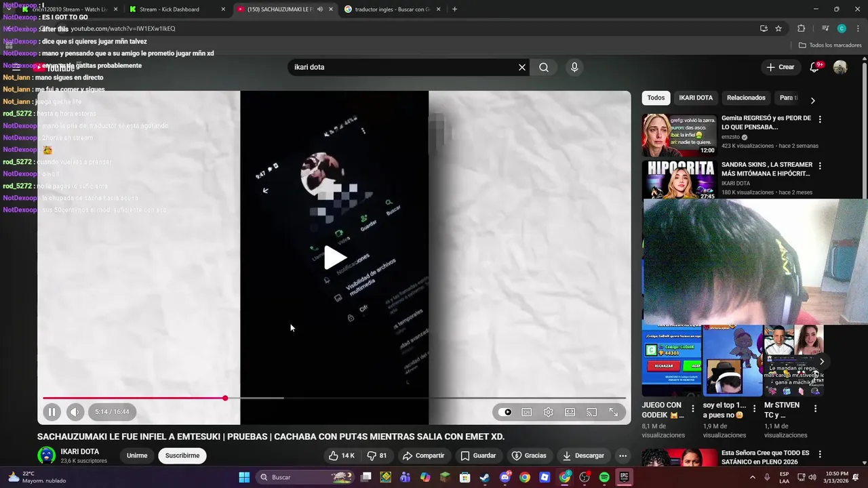Select the Relacionados filter chip
Screen dimensions: 868x488
tap(746, 98)
